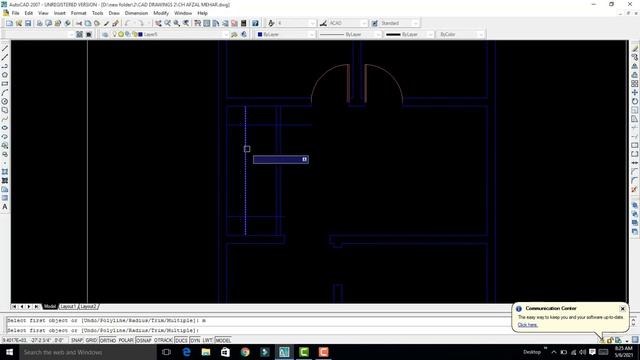Open the ByLayer linetype dropdown
Viewport: 640px width, 360px height.
tap(350, 35)
